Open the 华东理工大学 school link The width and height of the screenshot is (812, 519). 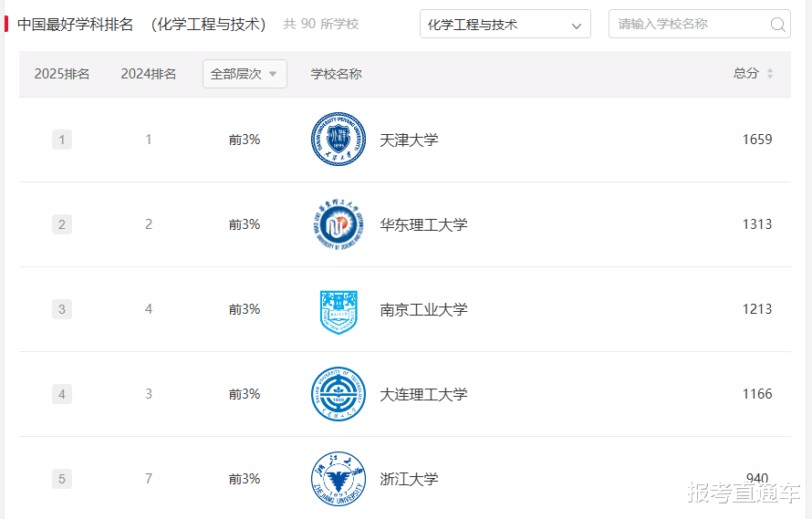pyautogui.click(x=423, y=224)
